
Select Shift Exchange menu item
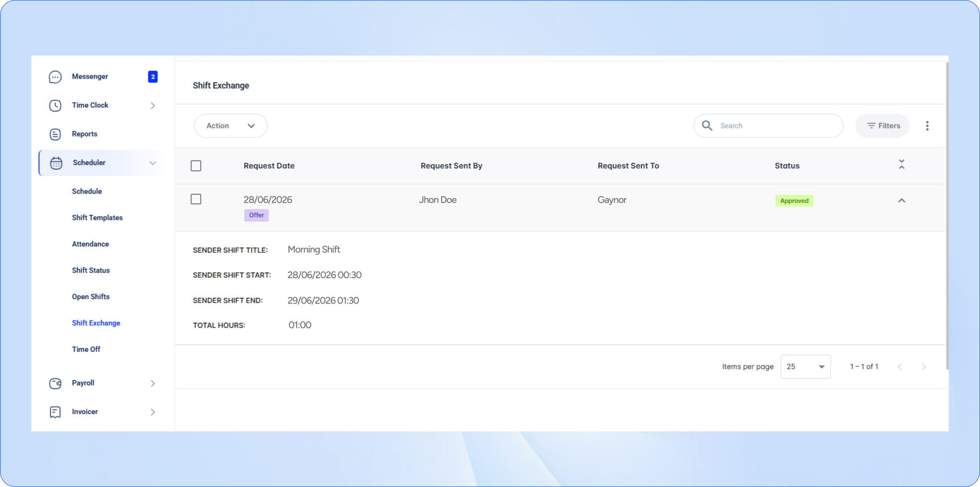pos(96,323)
